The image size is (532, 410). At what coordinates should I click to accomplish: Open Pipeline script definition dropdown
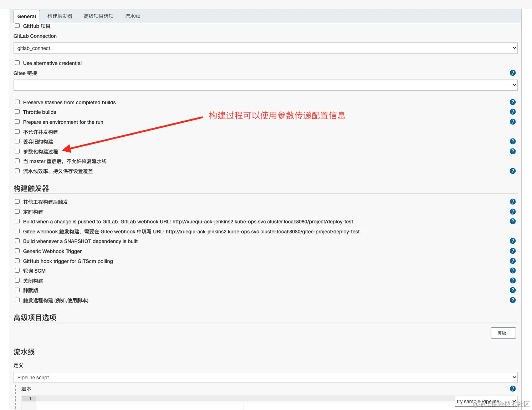[265, 378]
